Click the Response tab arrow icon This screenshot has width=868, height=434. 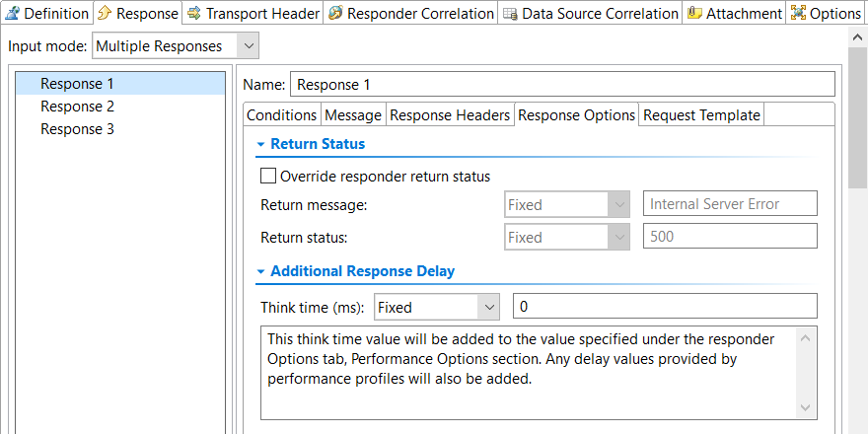click(x=105, y=13)
